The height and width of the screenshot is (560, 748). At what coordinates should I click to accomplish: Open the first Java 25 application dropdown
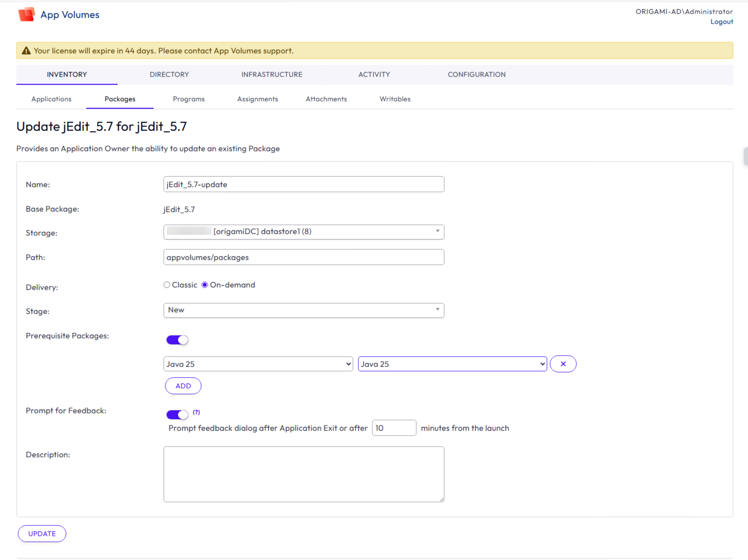(258, 364)
